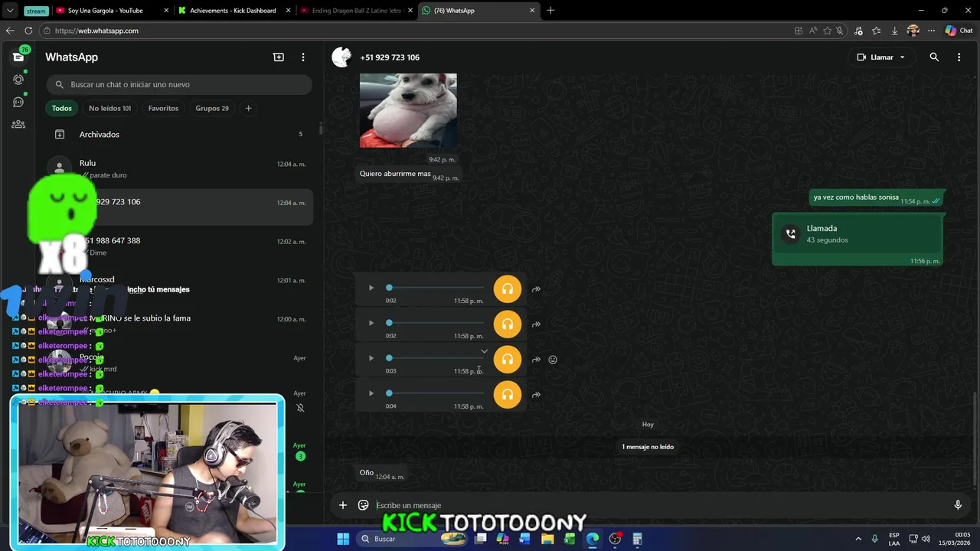Image resolution: width=980 pixels, height=551 pixels.
Task: Play the second 0:02 voice message
Action: pos(371,323)
